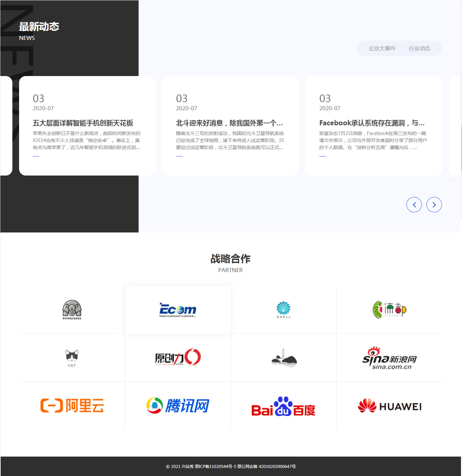Click the iOS14 article summary text
Viewport: 462px width, 476px height.
point(87,140)
